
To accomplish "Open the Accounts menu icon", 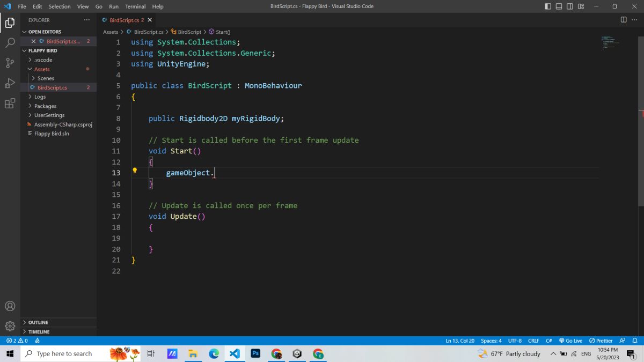I will click(x=10, y=306).
